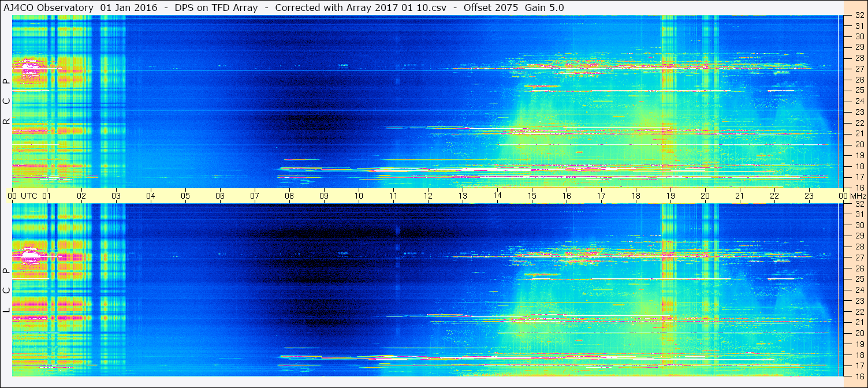Image resolution: width=868 pixels, height=388 pixels.
Task: Select the 03 hour marker on time axis
Action: click(x=116, y=196)
